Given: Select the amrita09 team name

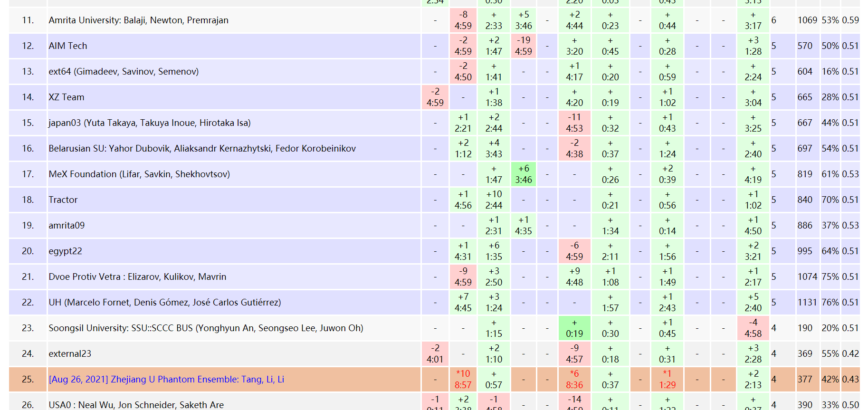Looking at the screenshot, I should [x=67, y=226].
